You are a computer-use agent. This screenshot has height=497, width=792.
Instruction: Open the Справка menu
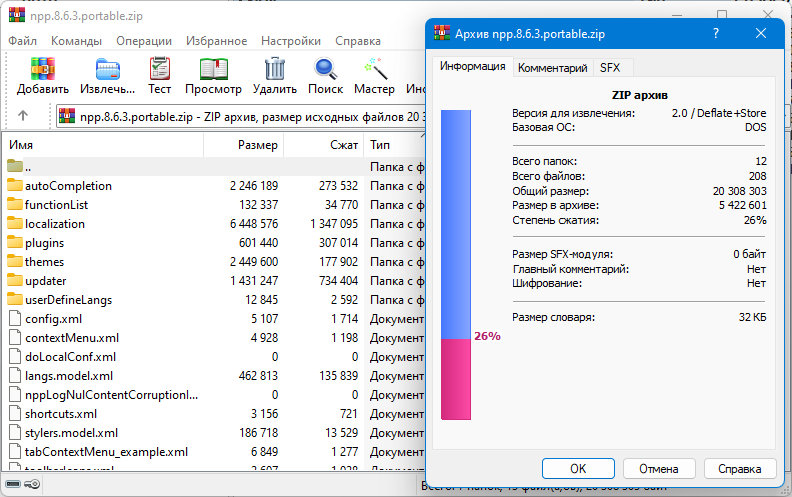click(x=358, y=41)
